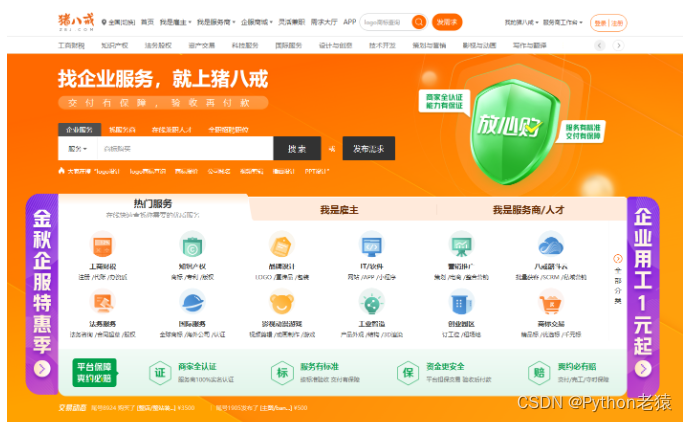
Task: Open the 商标交易 shopping cart icon
Action: pyautogui.click(x=551, y=302)
